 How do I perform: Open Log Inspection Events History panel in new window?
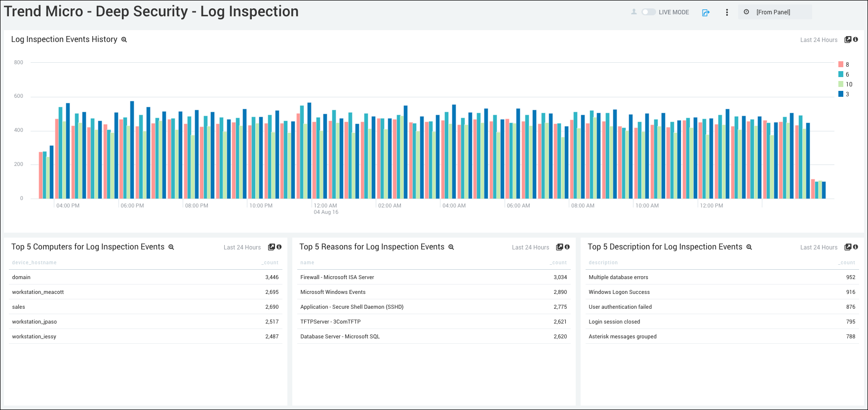[x=848, y=40]
